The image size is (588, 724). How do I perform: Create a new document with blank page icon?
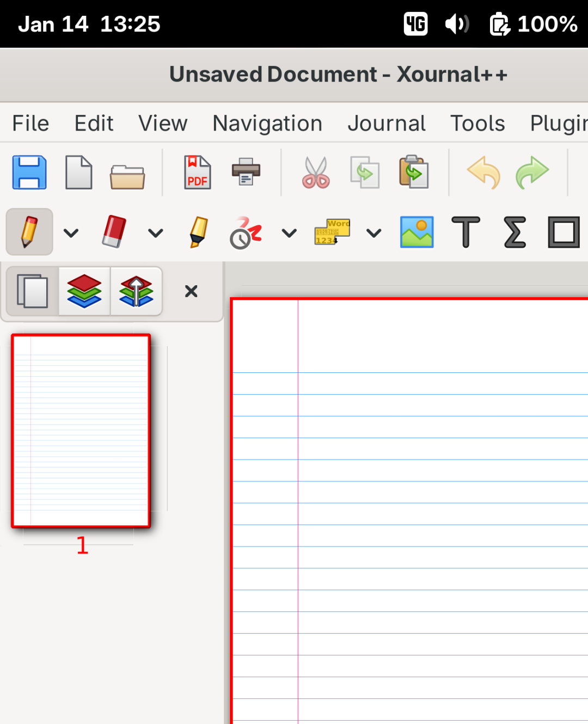pyautogui.click(x=78, y=173)
